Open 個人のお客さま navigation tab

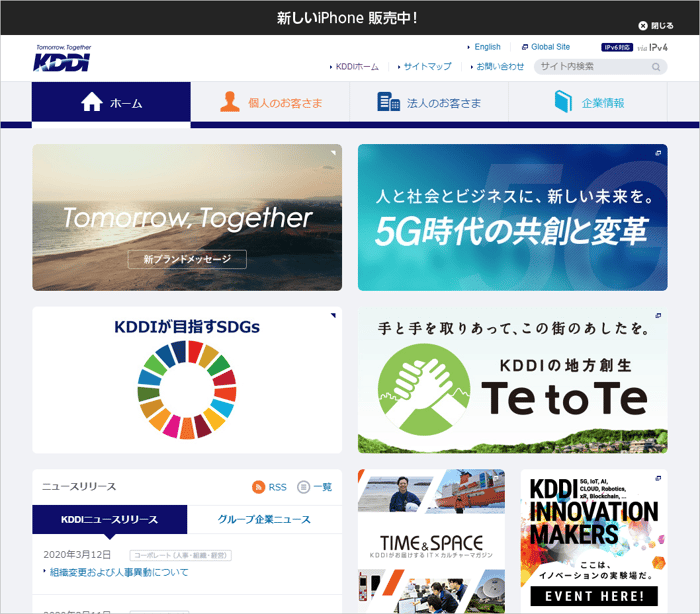270,103
